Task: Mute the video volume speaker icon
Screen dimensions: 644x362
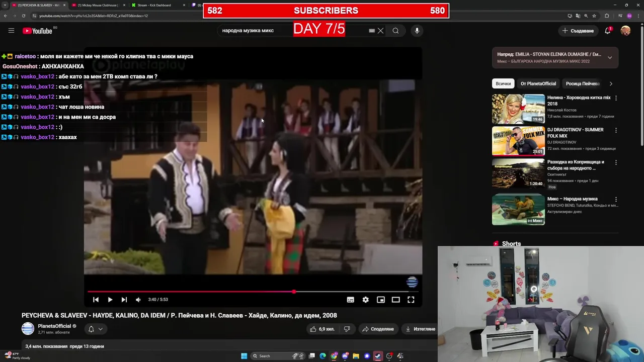Action: 138,300
